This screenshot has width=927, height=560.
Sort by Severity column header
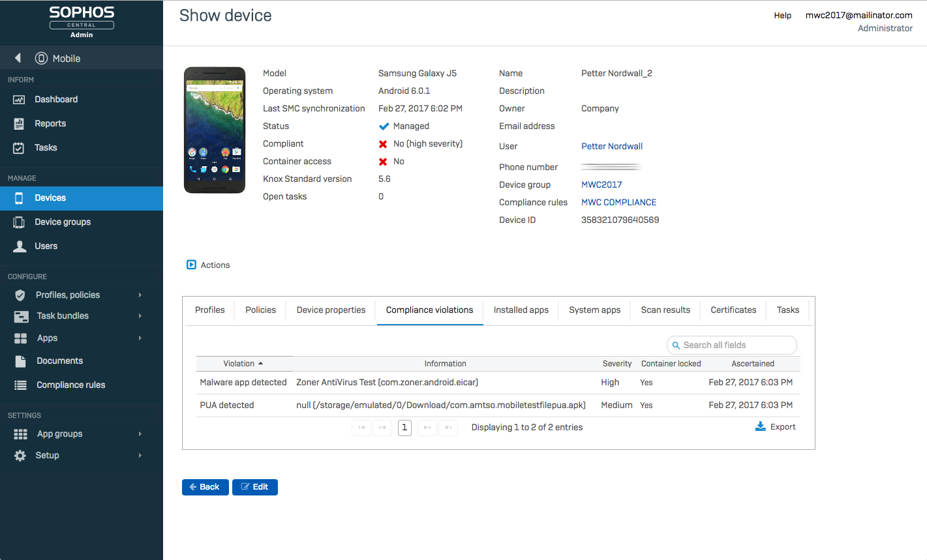(617, 364)
